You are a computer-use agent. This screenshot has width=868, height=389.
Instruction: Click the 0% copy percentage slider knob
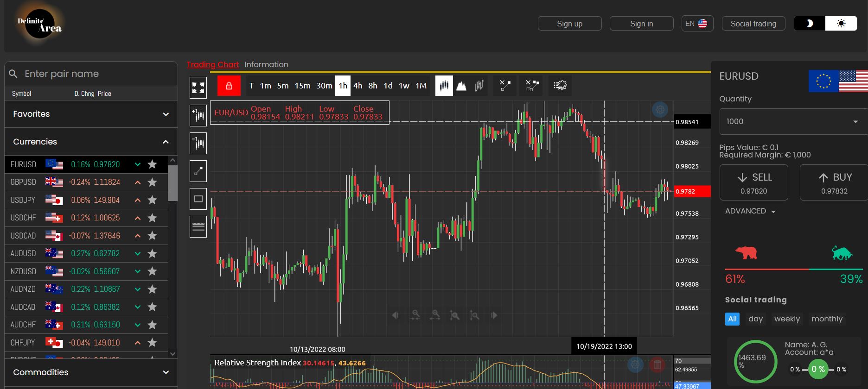tap(818, 369)
